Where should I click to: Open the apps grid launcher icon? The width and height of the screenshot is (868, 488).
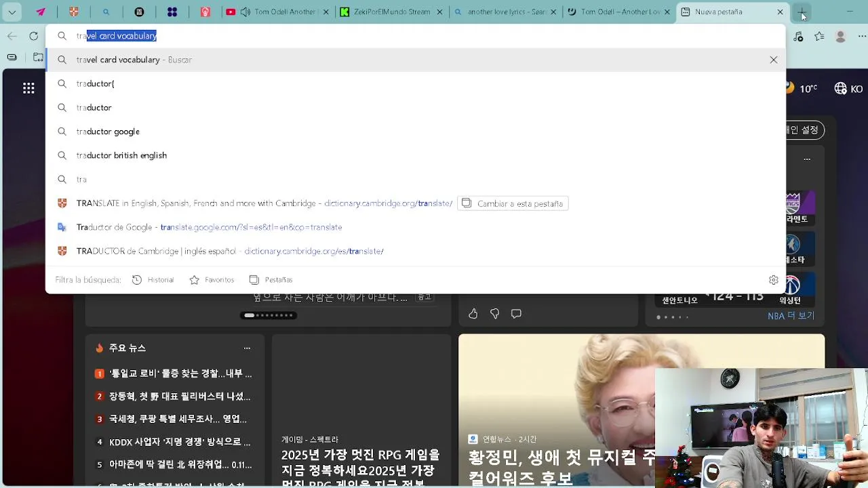[x=28, y=88]
